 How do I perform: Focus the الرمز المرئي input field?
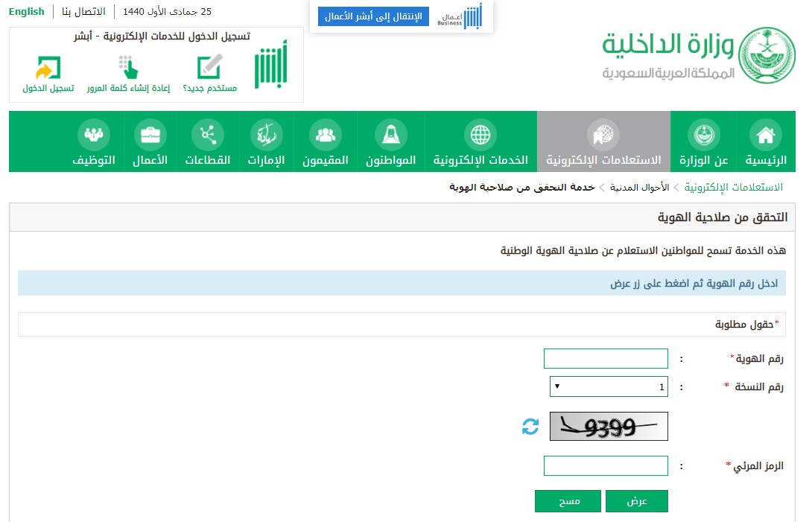[x=606, y=465]
